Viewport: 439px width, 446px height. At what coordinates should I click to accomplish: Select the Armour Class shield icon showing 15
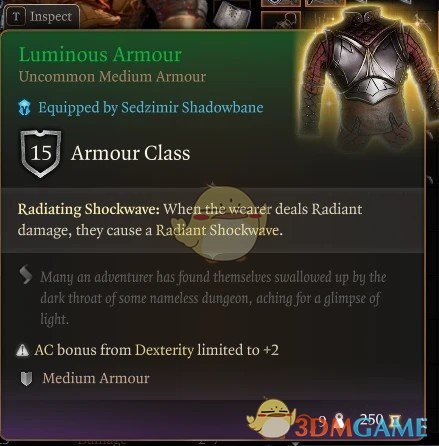pyautogui.click(x=41, y=153)
